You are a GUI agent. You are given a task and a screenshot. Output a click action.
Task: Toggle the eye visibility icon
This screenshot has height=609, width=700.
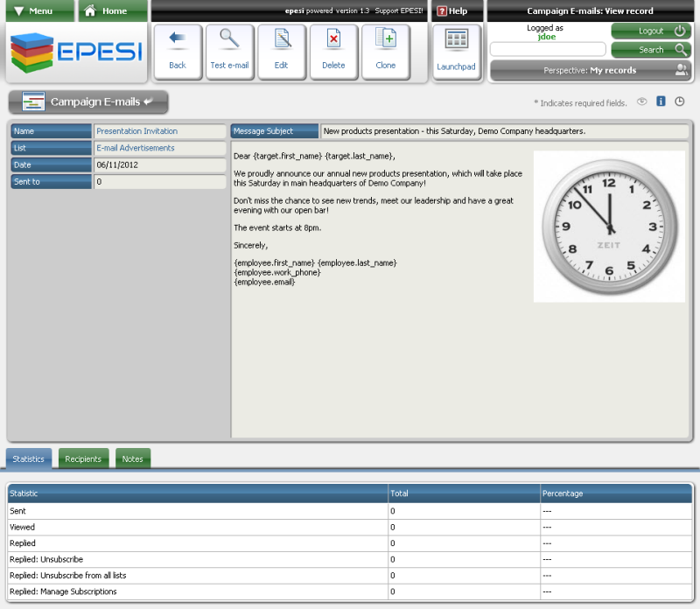[x=641, y=101]
